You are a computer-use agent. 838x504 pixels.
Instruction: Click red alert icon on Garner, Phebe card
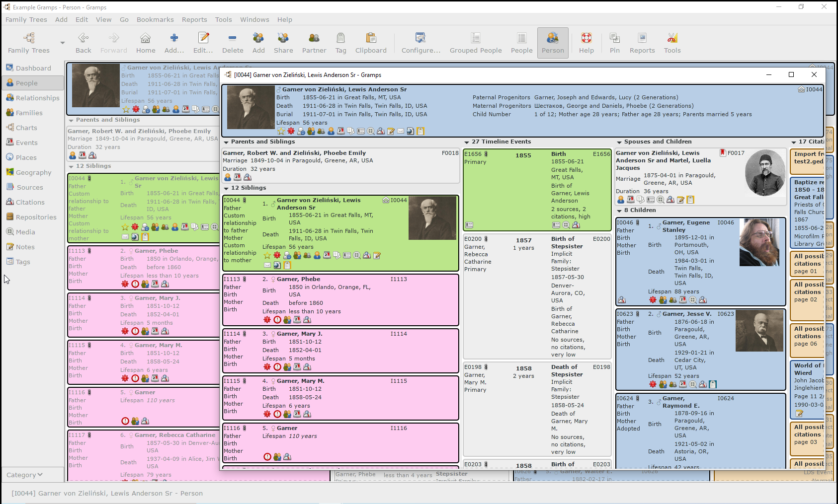[267, 320]
